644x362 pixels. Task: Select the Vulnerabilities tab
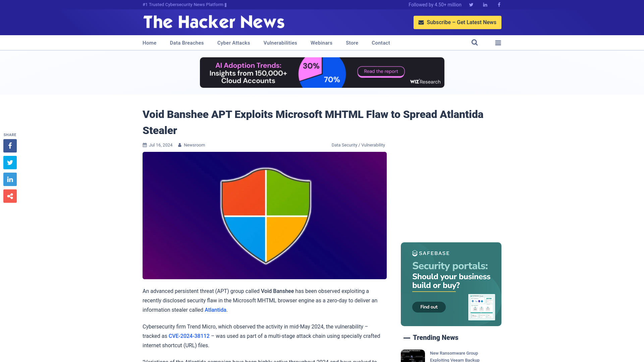coord(280,43)
